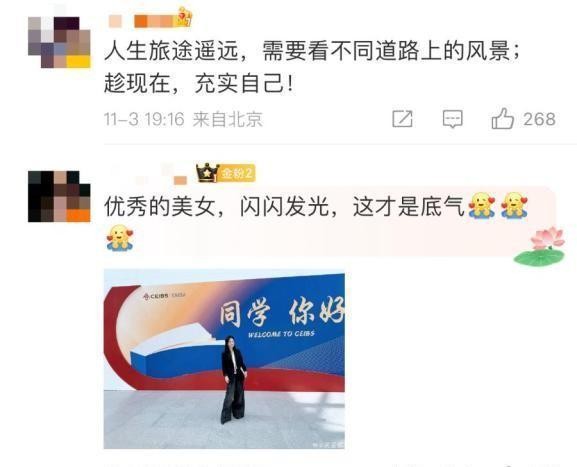Click the hug emoji on the second line
This screenshot has width=577, height=467.
tap(120, 238)
